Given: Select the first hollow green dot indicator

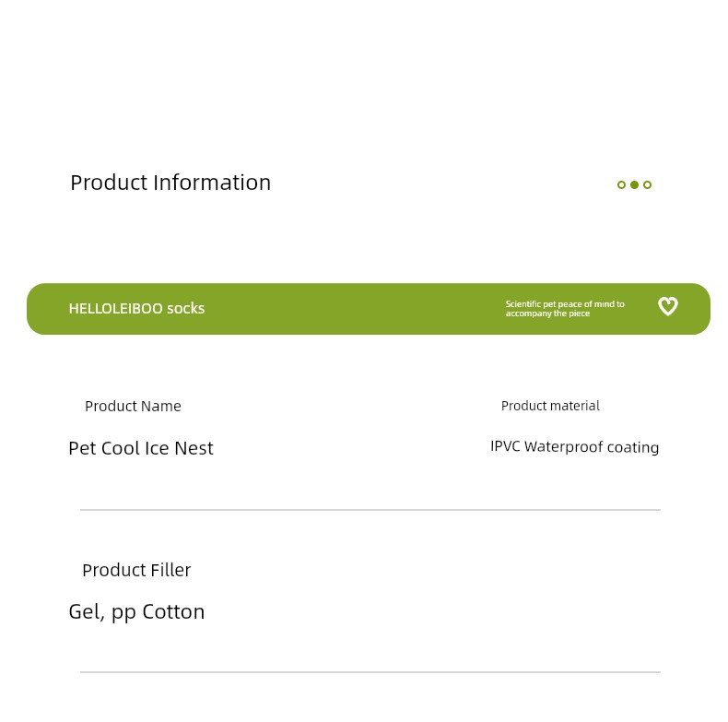Looking at the screenshot, I should click(x=621, y=185).
